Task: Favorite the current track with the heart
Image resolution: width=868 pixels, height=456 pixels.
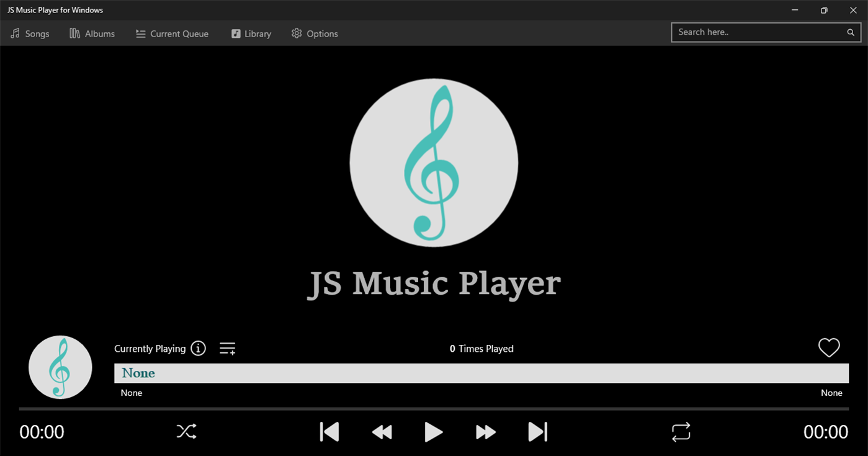Action: (x=829, y=347)
